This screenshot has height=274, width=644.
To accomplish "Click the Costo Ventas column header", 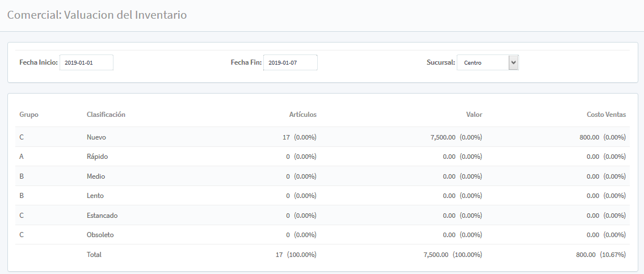I will (x=606, y=115).
